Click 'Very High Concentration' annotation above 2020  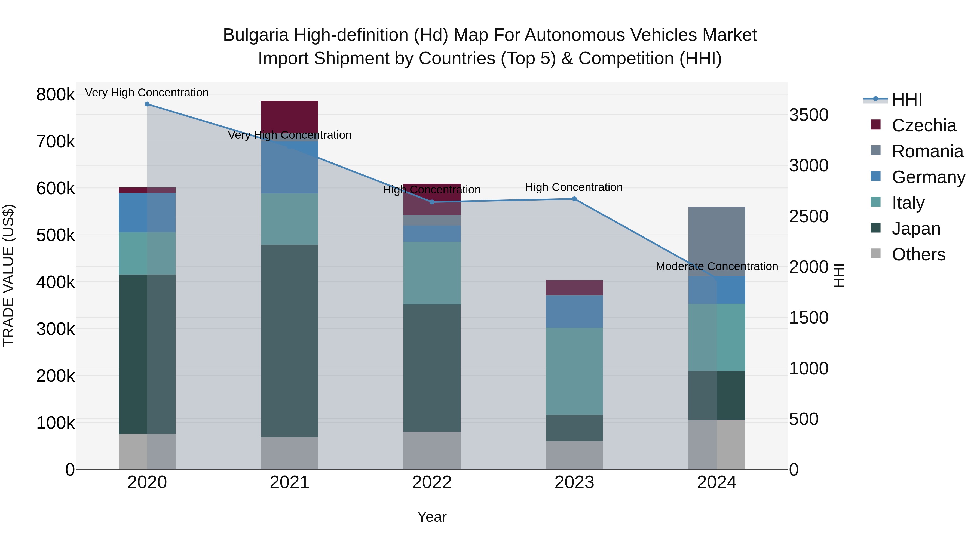[147, 93]
